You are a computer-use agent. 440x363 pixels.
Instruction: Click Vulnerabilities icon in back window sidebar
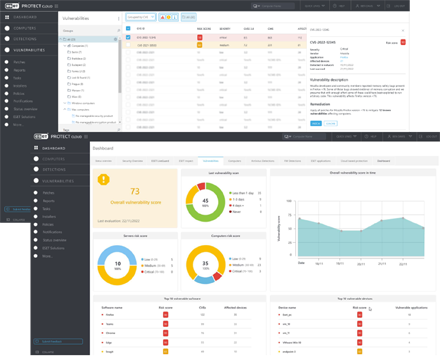pyautogui.click(x=7, y=50)
